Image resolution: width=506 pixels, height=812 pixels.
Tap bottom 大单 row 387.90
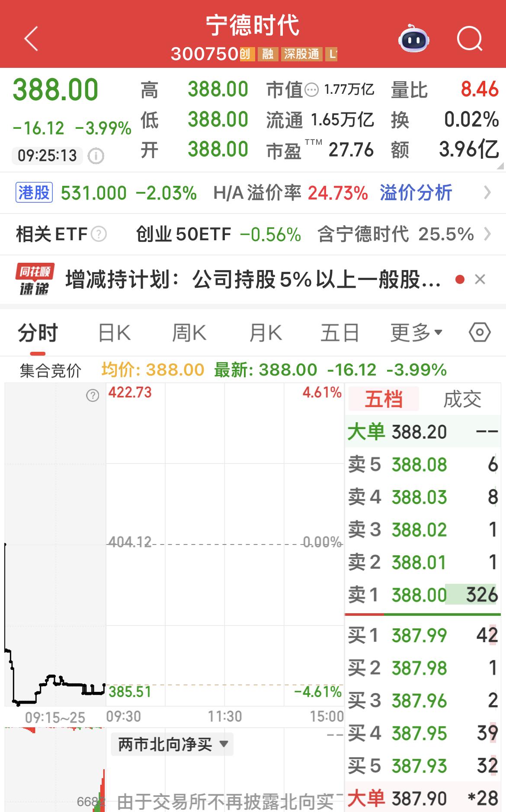coord(423,798)
